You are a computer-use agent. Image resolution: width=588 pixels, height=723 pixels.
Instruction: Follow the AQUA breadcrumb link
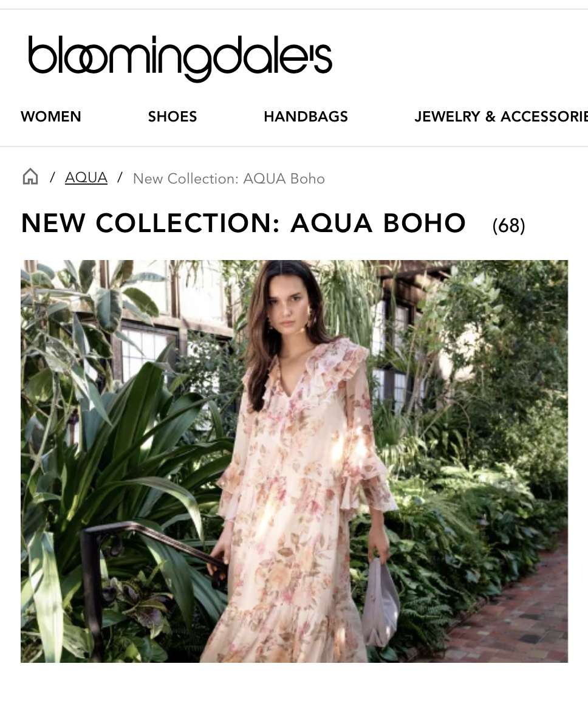pos(86,177)
